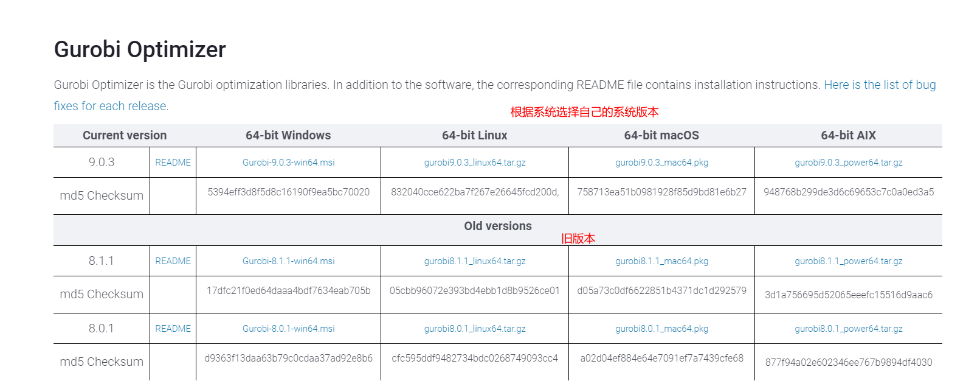Click version number 8.1.1 cell
This screenshot has height=392, width=980.
tap(102, 261)
